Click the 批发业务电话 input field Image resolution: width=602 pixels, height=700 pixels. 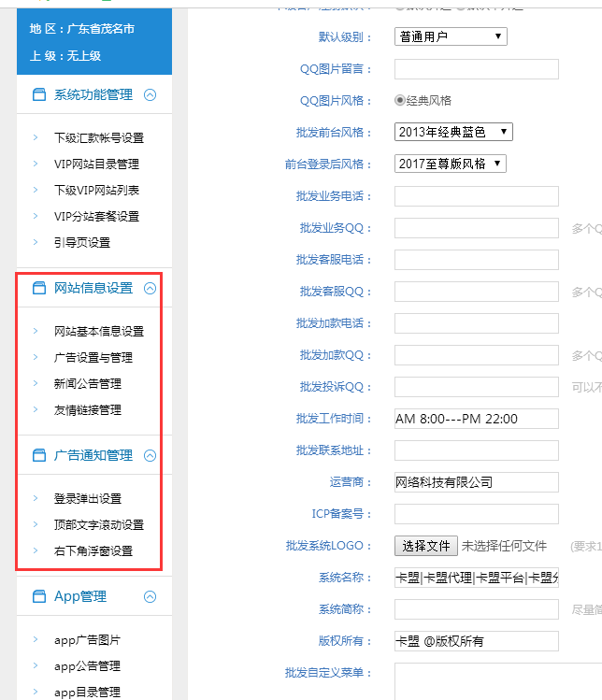476,196
